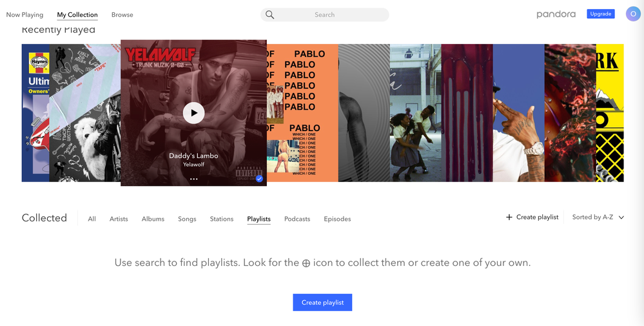Click the plus icon beside Create playlist

click(509, 217)
